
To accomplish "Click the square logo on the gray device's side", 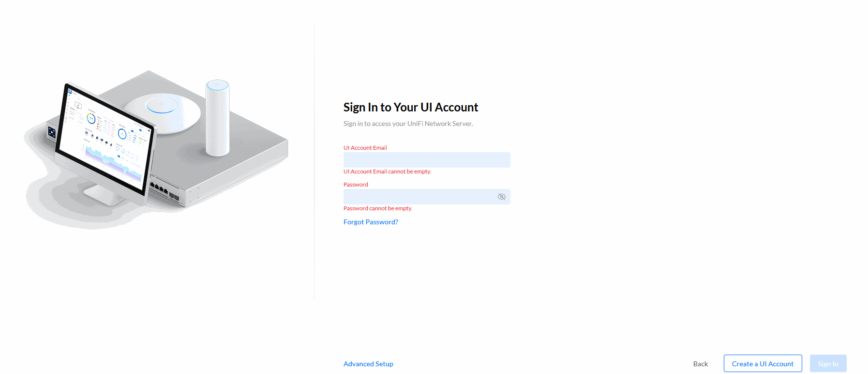I will (52, 132).
